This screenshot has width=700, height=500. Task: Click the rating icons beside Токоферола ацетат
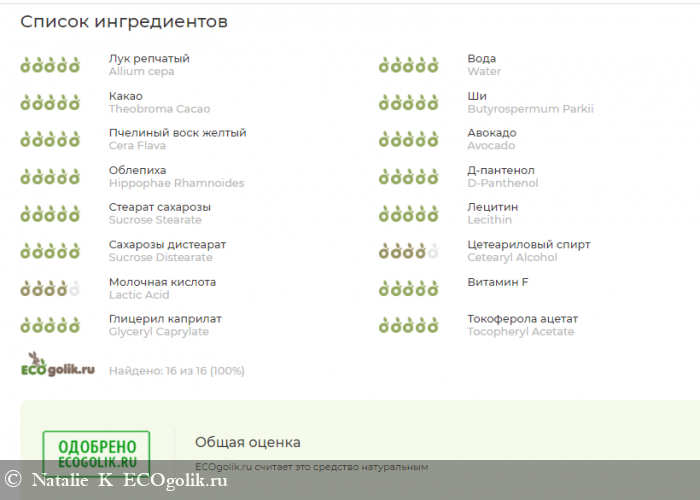(x=408, y=325)
